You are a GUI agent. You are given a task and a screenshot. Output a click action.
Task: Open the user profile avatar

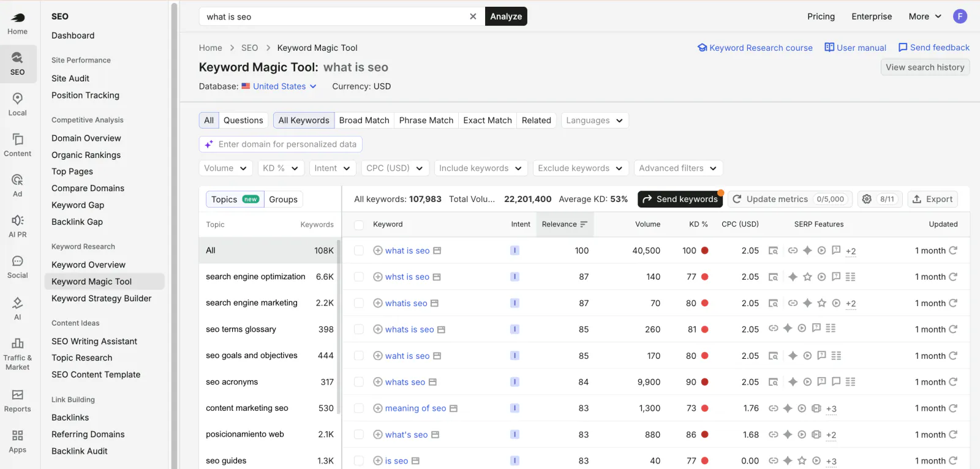(x=960, y=17)
